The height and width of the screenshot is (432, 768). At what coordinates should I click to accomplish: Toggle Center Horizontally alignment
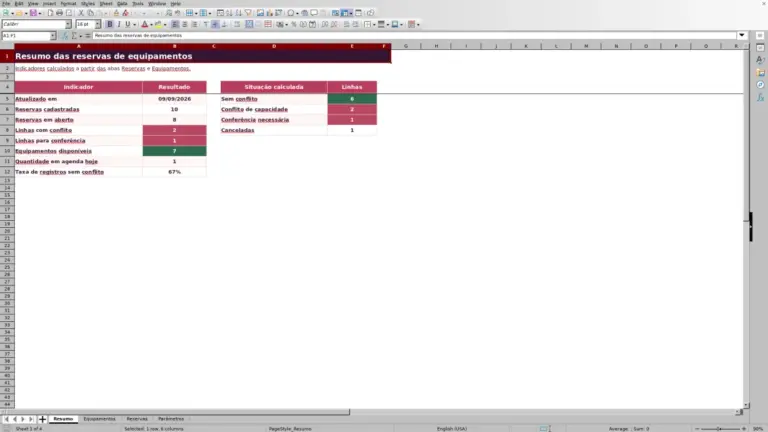(x=185, y=24)
